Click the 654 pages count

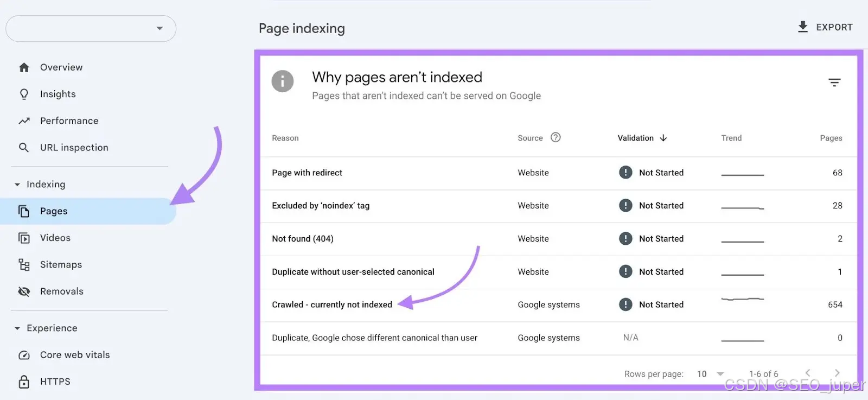point(835,304)
